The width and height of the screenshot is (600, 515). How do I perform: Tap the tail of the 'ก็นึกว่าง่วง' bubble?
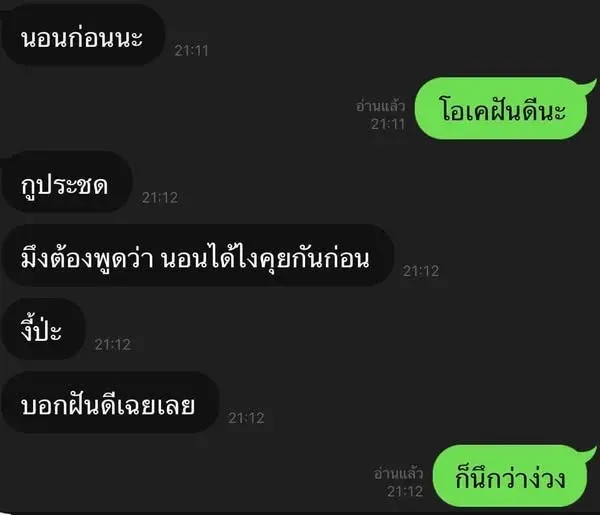coord(589,454)
